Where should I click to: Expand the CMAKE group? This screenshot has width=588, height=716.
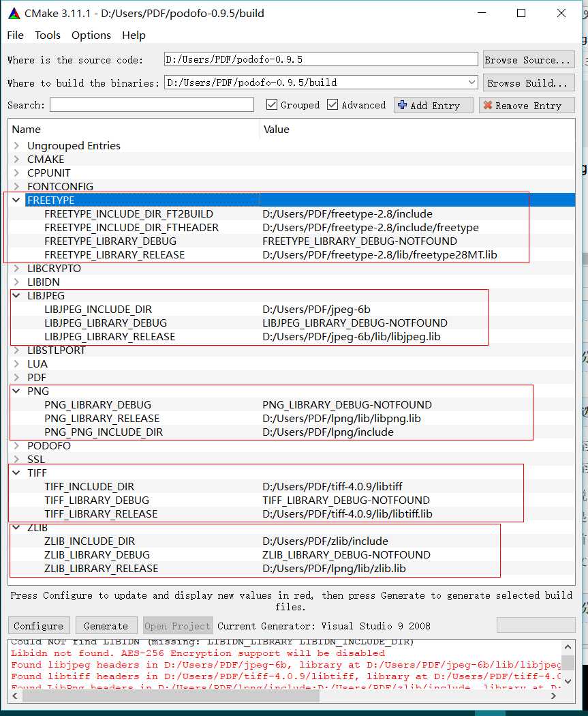pos(16,160)
